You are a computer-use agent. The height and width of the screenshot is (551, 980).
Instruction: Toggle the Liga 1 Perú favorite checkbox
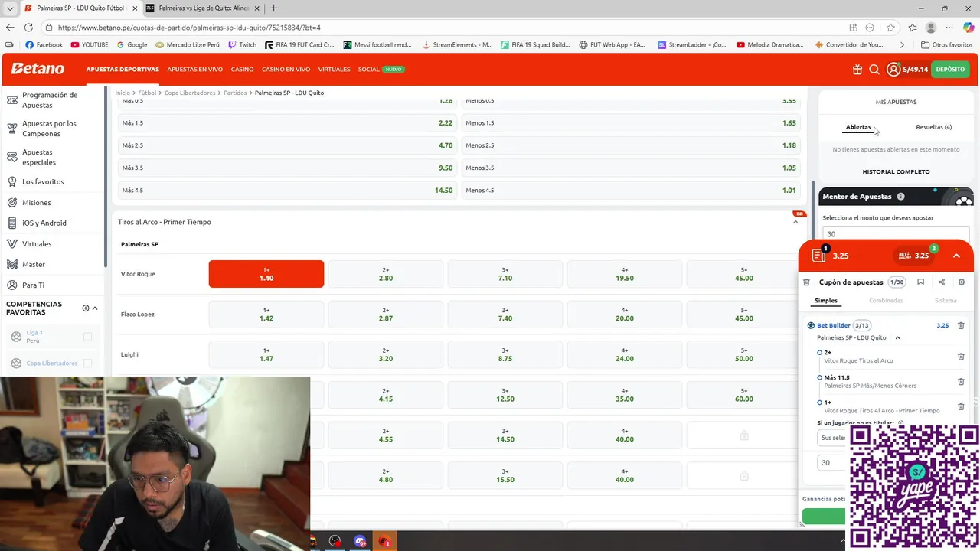coord(87,337)
